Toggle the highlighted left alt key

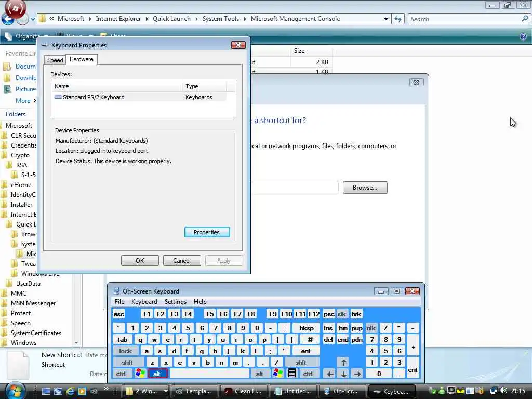point(157,374)
